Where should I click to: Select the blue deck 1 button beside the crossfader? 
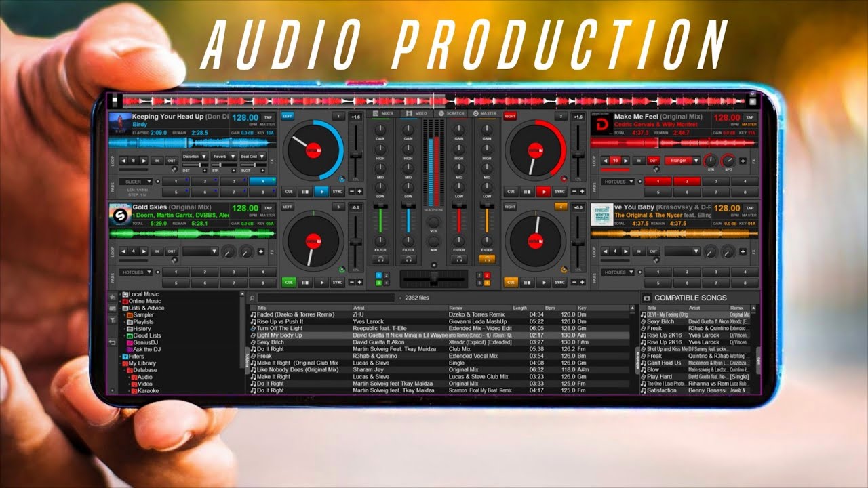click(x=378, y=275)
